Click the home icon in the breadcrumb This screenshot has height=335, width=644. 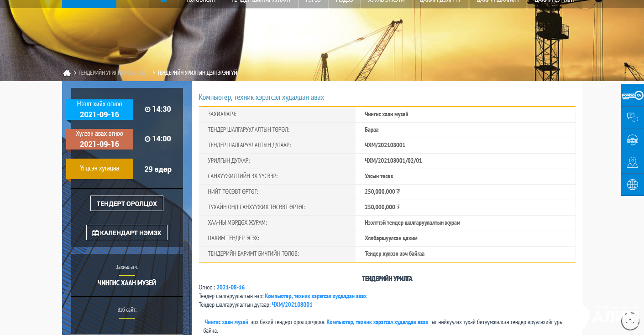click(x=67, y=73)
